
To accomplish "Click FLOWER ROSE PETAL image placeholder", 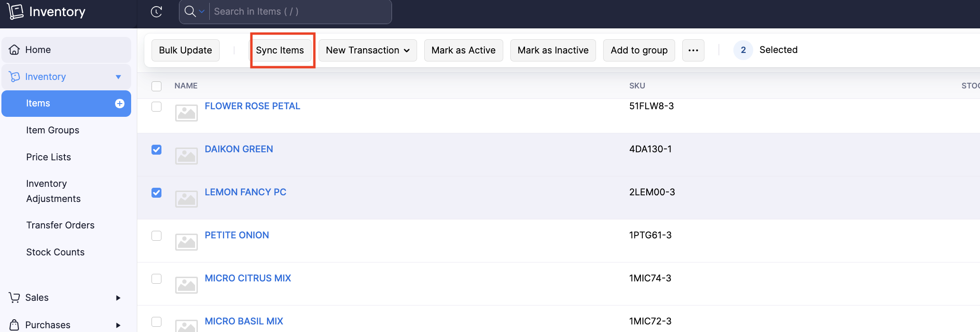I will click(x=187, y=113).
